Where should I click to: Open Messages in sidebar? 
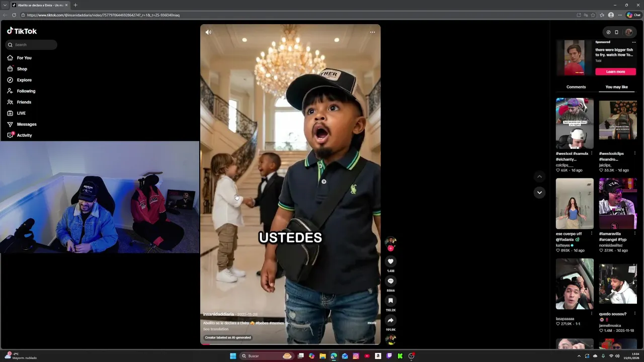27,124
